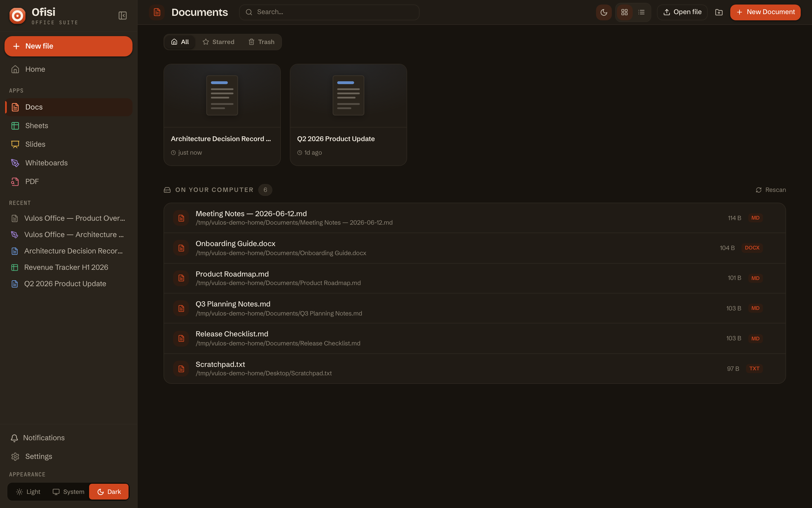812x508 pixels.
Task: Click the Rescan refresh icon
Action: coord(759,190)
